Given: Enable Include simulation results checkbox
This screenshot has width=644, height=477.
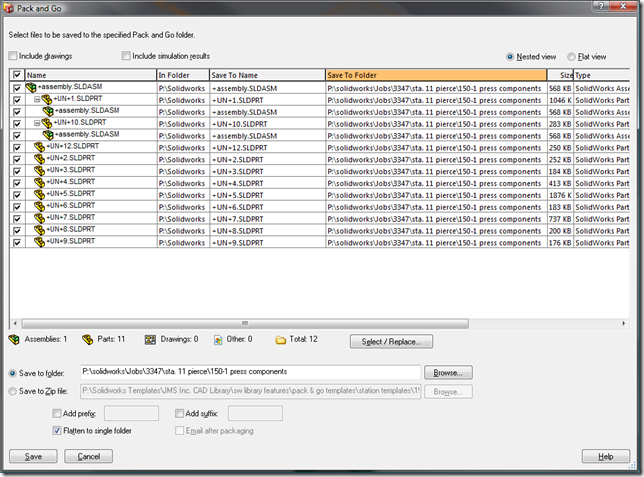Looking at the screenshot, I should pos(126,55).
